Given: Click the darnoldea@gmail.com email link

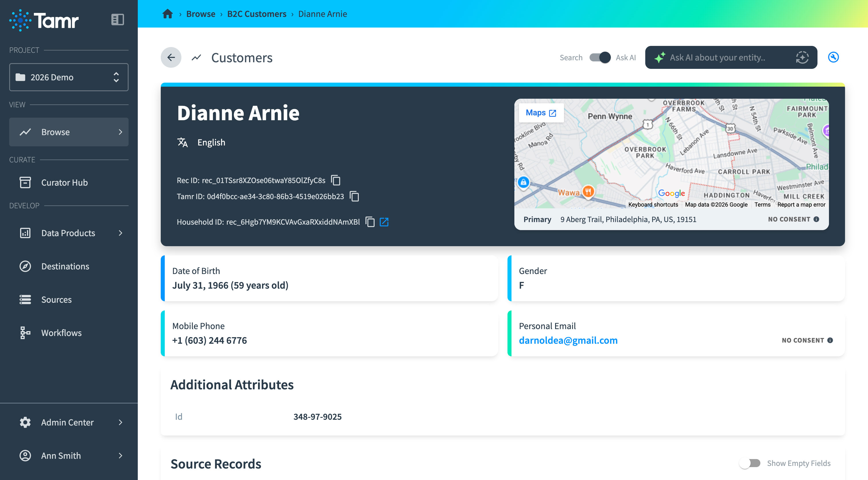Looking at the screenshot, I should 568,340.
